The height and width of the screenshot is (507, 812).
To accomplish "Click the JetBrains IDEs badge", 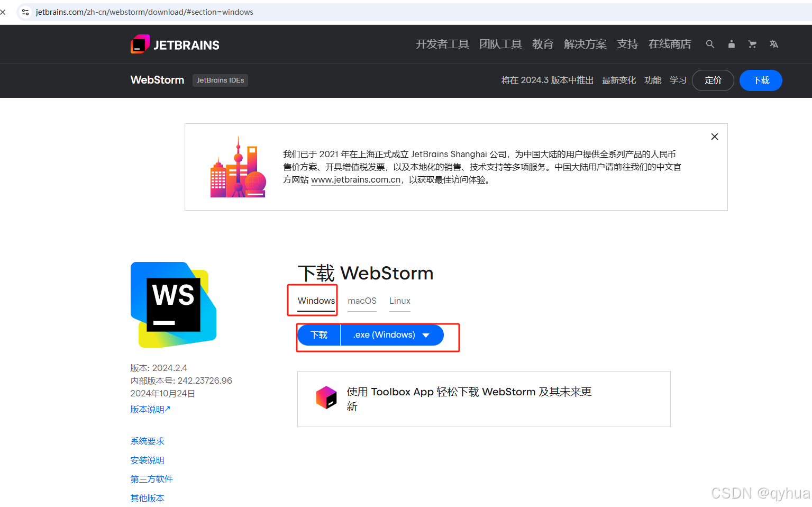I will [x=220, y=80].
